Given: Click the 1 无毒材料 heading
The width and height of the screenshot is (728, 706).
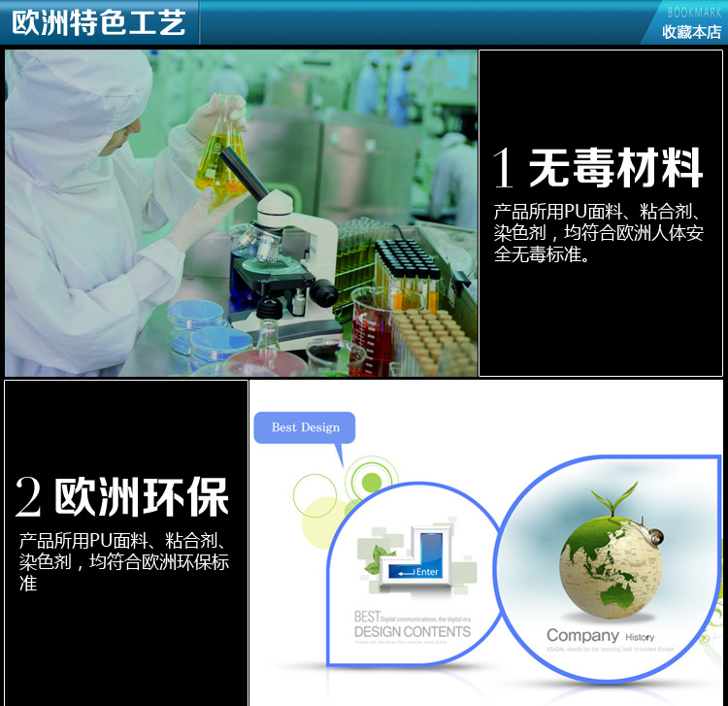Looking at the screenshot, I should (x=598, y=168).
